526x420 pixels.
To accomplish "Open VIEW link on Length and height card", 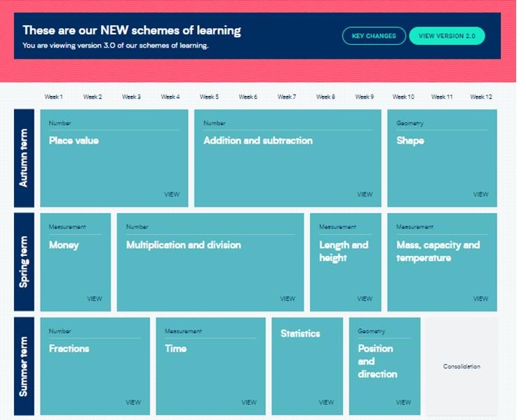I will coord(365,299).
